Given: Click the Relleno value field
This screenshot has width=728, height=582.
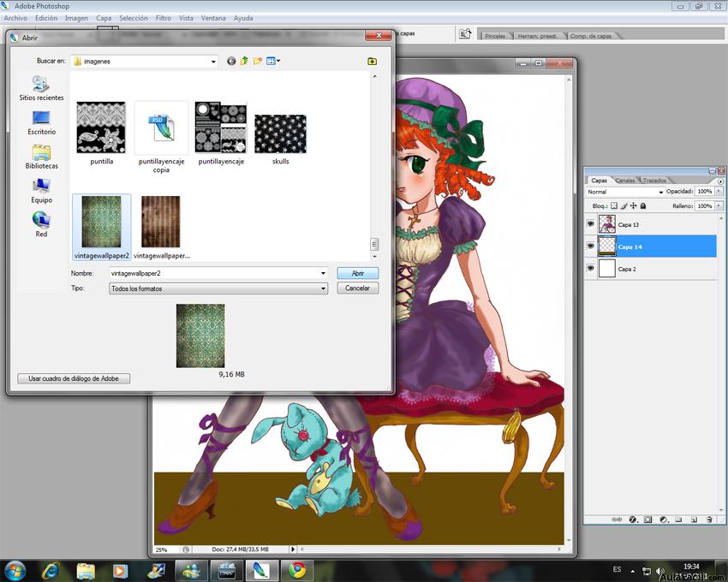Looking at the screenshot, I should (705, 205).
